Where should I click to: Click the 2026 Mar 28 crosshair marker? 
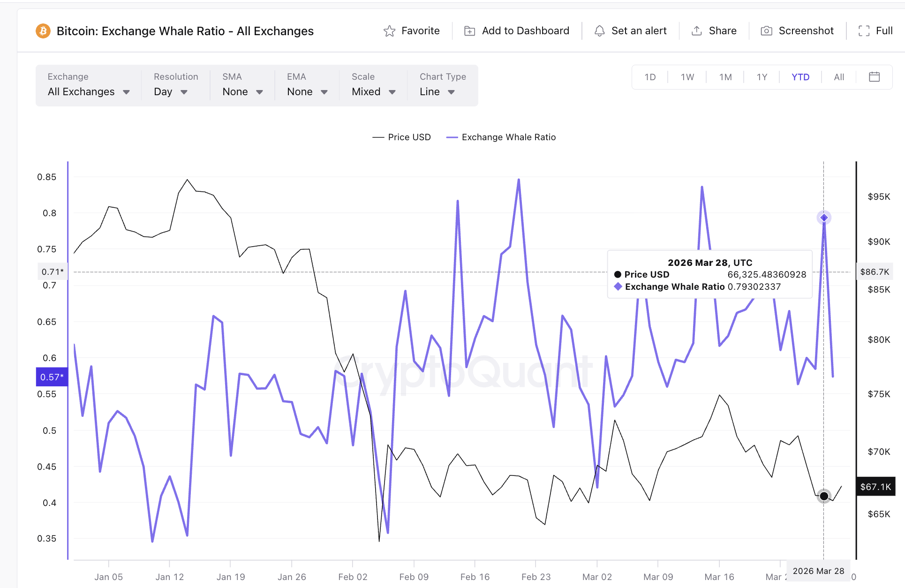[824, 217]
